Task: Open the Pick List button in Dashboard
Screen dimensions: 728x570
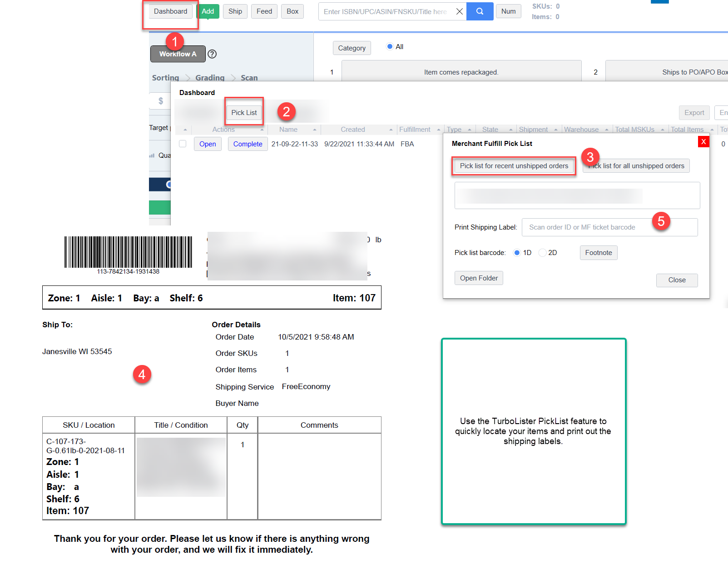Action: tap(244, 113)
